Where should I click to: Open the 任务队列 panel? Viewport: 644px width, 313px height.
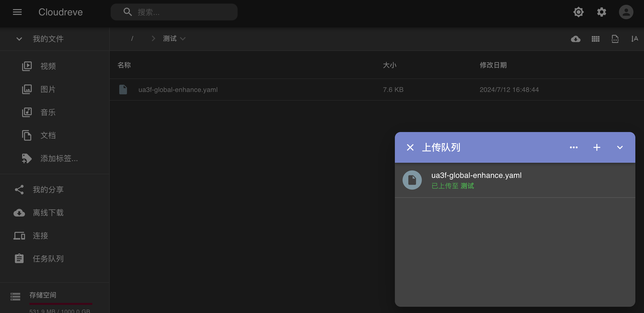click(x=48, y=259)
